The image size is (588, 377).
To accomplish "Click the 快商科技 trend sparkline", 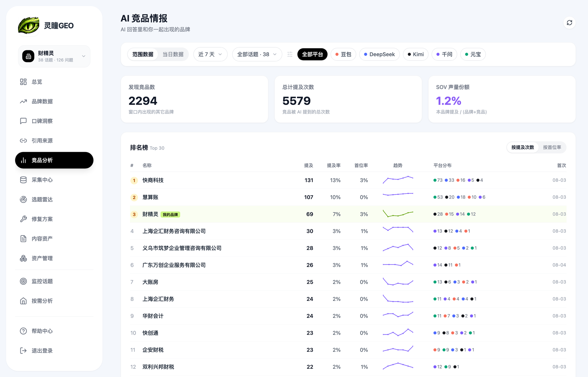I will [x=398, y=180].
